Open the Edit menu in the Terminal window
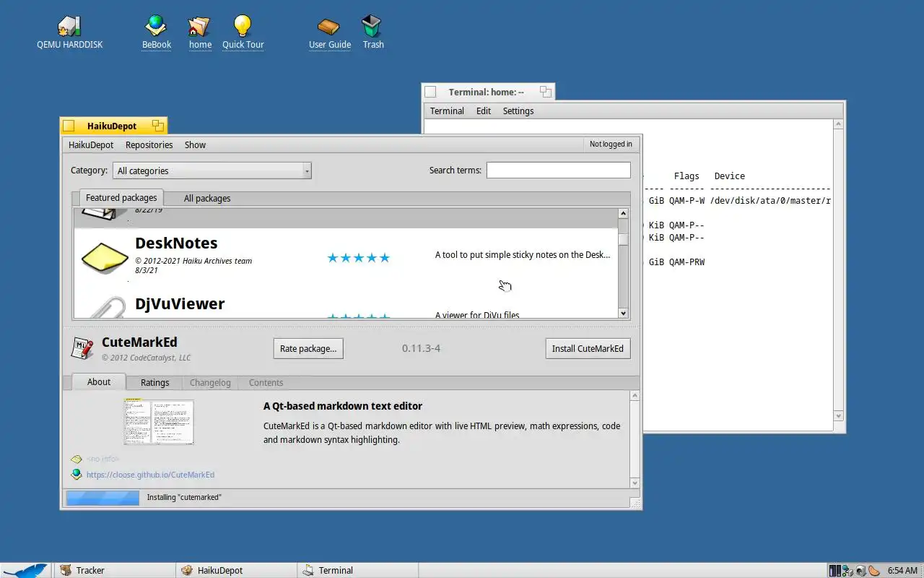Screen dimensions: 924x578 point(484,111)
